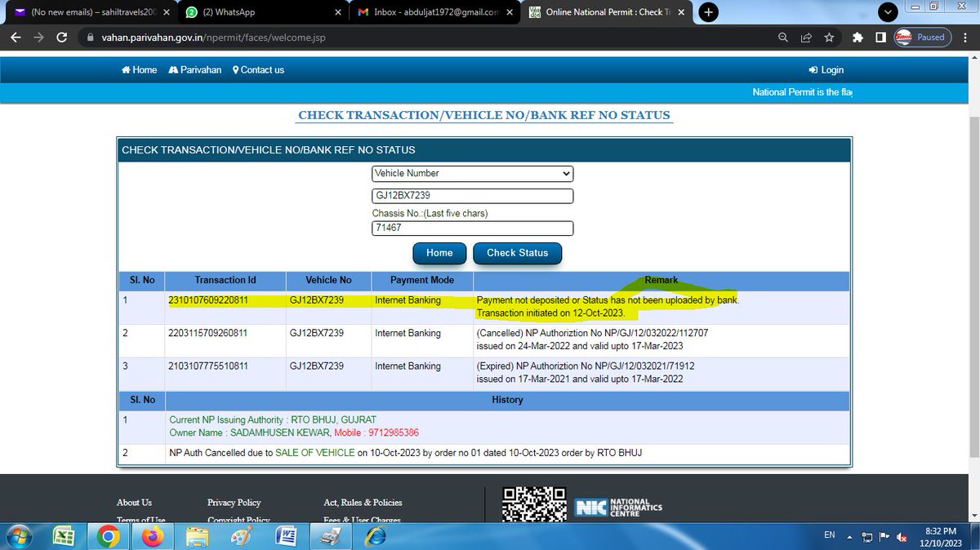This screenshot has width=980, height=550.
Task: Open the printer icon in the taskbar
Action: (330, 536)
